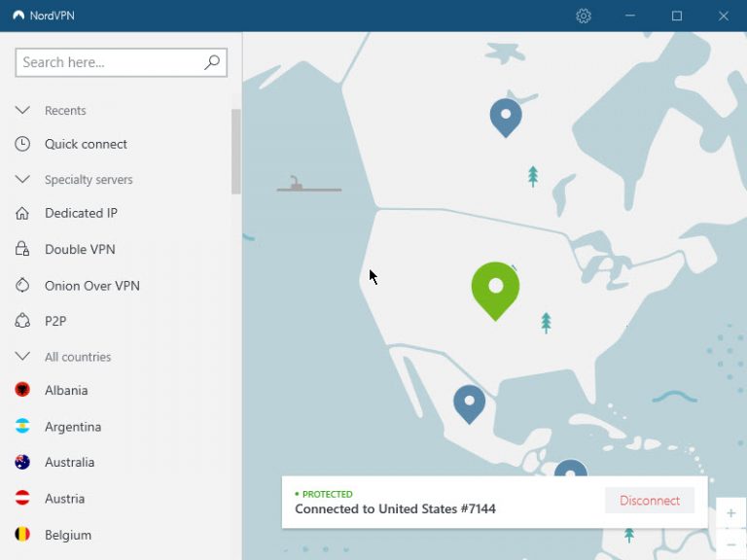Click the server list scrollbar

tap(235, 151)
